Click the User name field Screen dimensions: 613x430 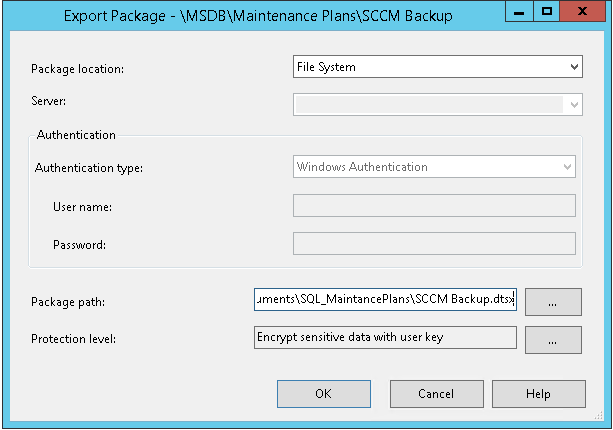[x=434, y=206]
